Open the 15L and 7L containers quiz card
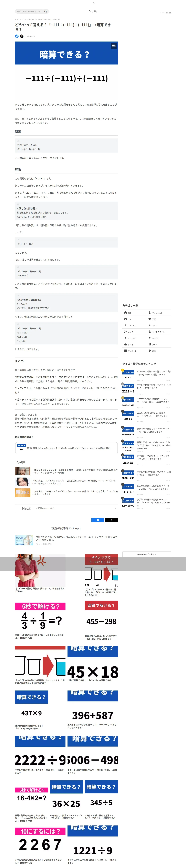The height and width of the screenshot is (868, 186). click(x=40, y=665)
